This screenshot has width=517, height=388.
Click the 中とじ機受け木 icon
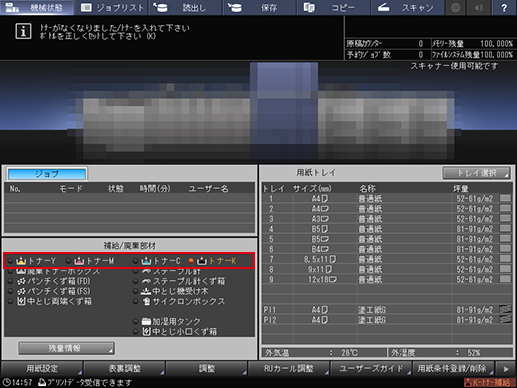(146, 291)
